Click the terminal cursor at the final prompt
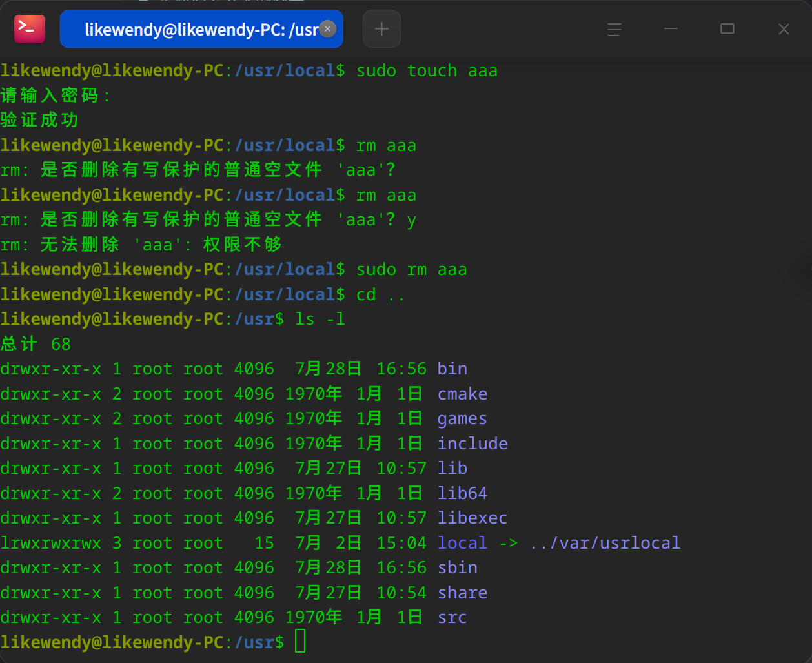 [300, 642]
